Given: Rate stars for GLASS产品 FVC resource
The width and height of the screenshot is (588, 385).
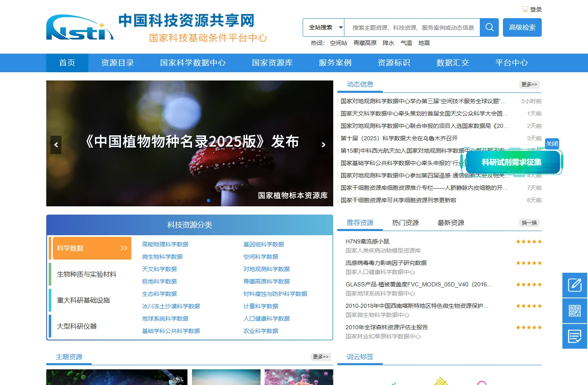Looking at the screenshot, I should (x=529, y=284).
